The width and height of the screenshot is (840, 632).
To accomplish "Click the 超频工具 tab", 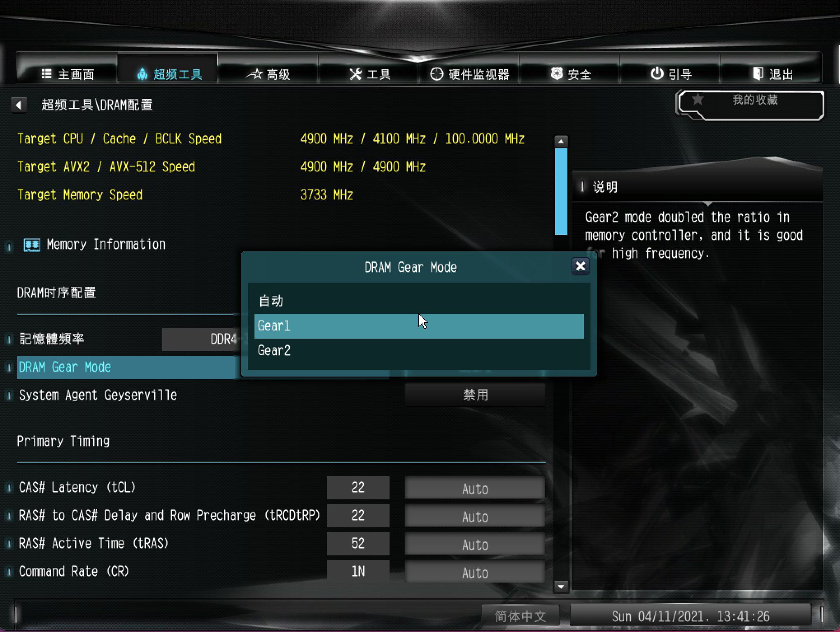I will click(x=177, y=73).
